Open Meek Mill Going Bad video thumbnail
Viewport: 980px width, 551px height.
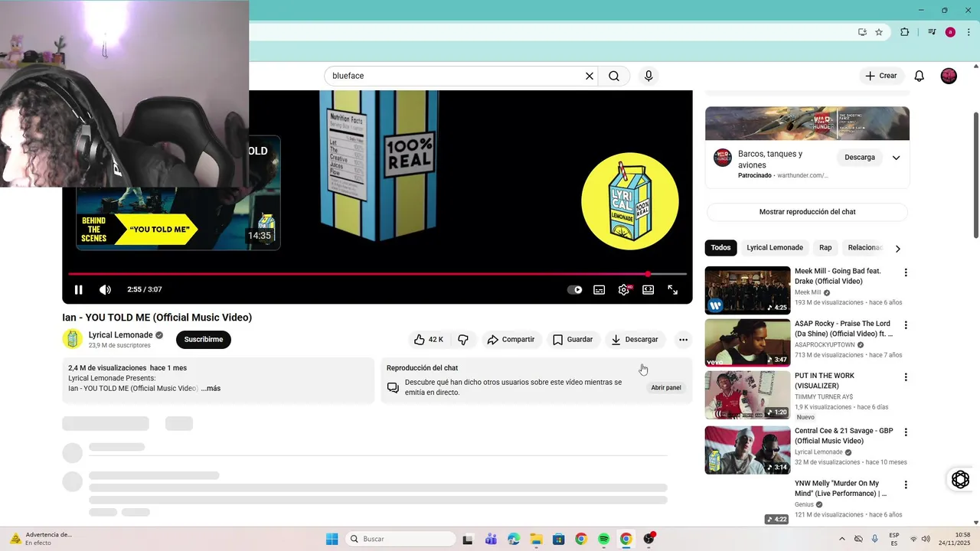pos(747,290)
